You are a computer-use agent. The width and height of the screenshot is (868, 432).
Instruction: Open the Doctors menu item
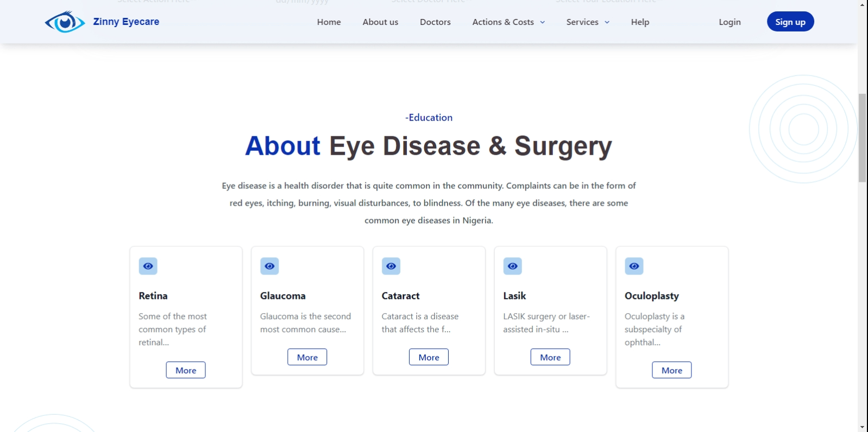[435, 22]
